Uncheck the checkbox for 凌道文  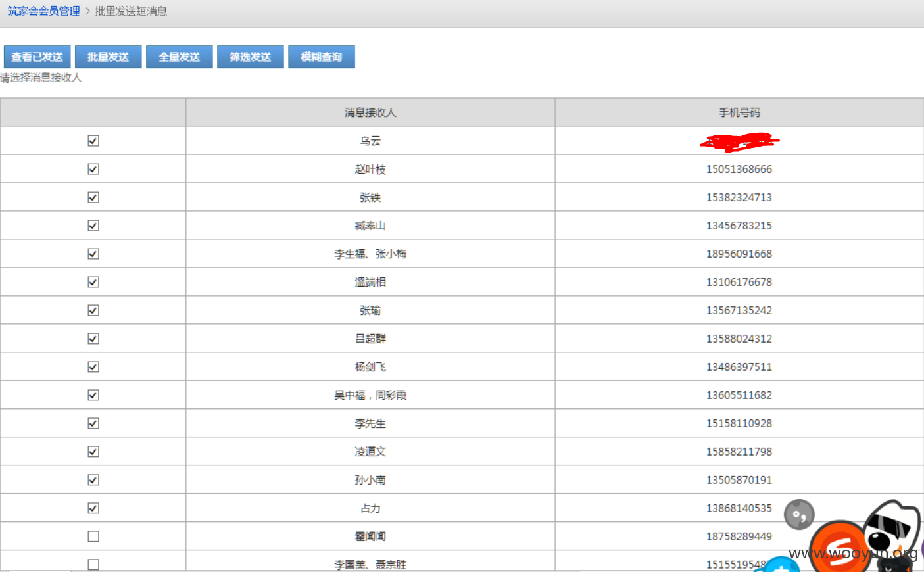93,452
